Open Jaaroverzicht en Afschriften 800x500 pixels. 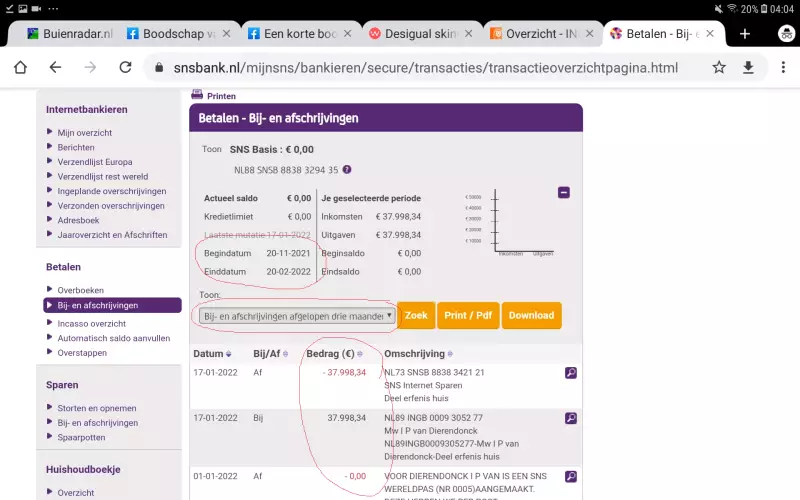tap(112, 235)
